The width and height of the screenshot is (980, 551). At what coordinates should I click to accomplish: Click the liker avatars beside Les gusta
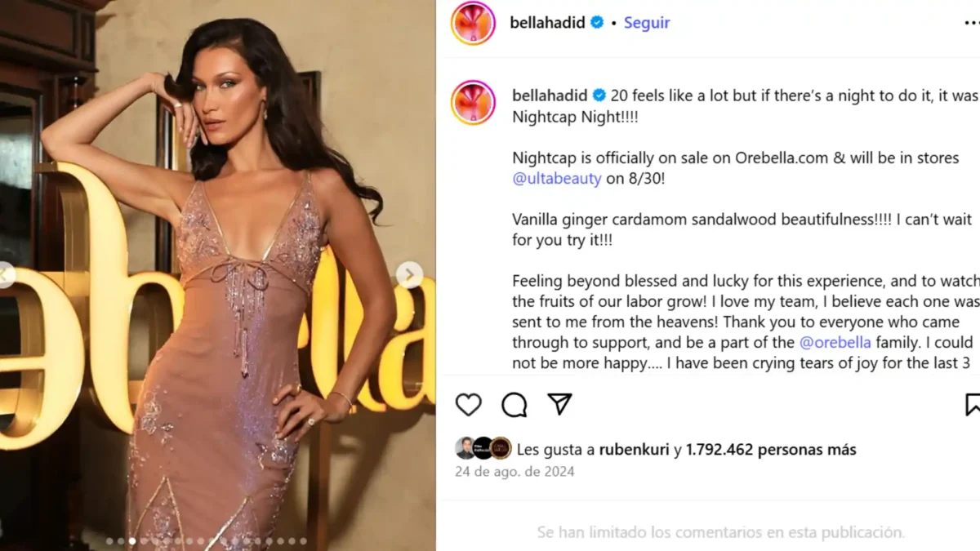point(483,448)
